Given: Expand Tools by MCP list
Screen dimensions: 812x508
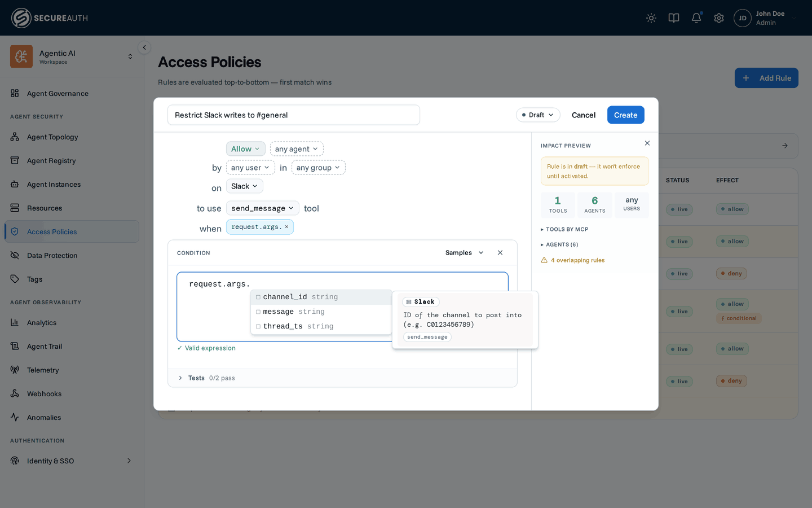Looking at the screenshot, I should (564, 229).
